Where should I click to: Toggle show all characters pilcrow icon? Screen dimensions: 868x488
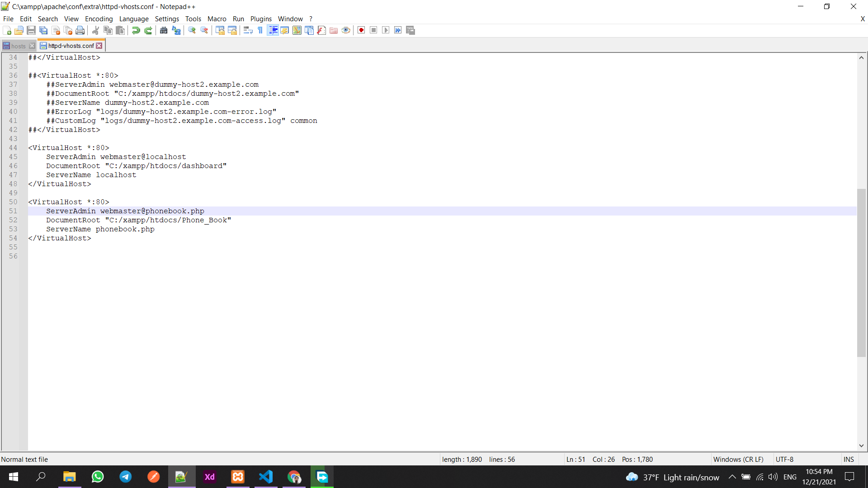[x=260, y=30]
